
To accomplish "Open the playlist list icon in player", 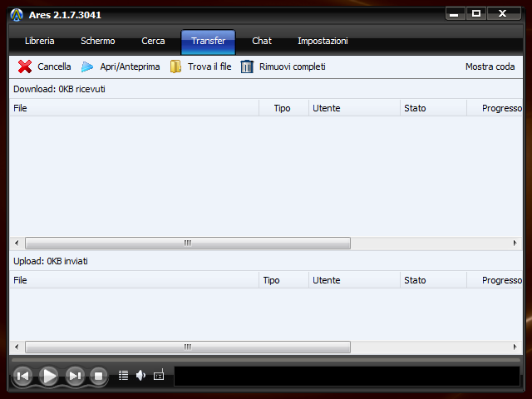I will pos(123,376).
